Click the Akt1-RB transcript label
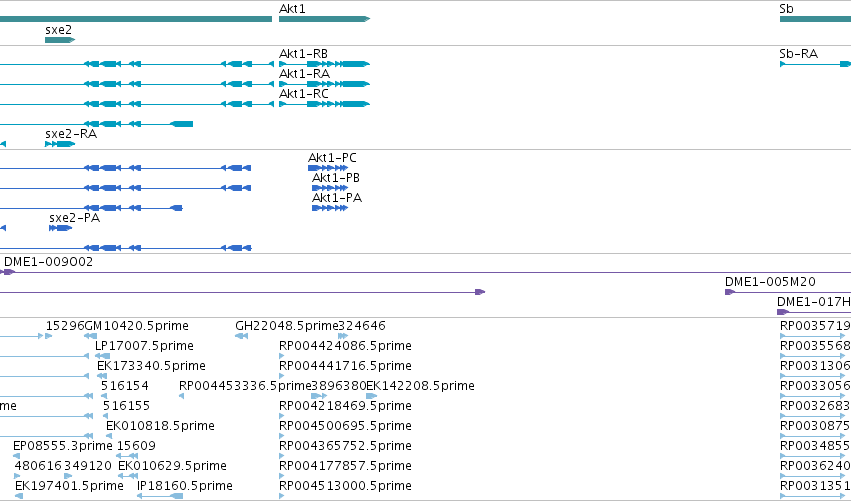The width and height of the screenshot is (851, 501). (303, 54)
